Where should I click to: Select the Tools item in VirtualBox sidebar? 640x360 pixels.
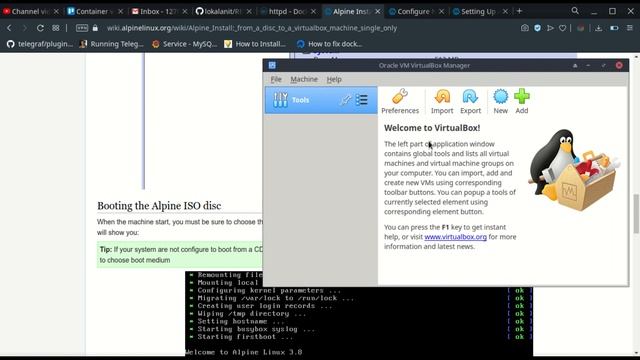321,100
